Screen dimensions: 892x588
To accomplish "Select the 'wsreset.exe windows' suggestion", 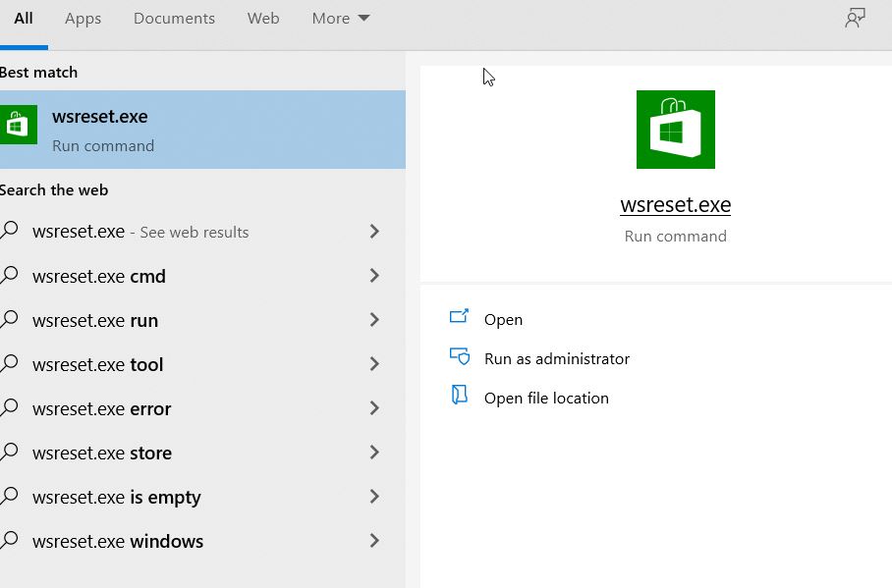I will [202, 541].
